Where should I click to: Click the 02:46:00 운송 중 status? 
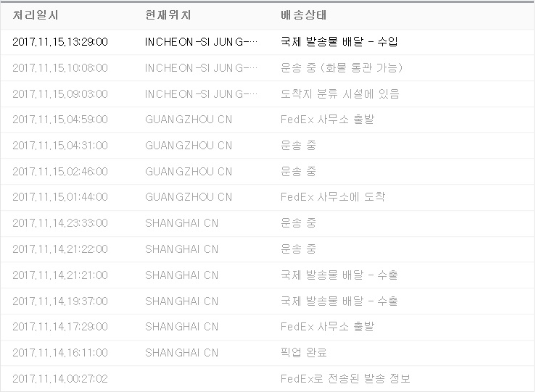click(x=298, y=172)
